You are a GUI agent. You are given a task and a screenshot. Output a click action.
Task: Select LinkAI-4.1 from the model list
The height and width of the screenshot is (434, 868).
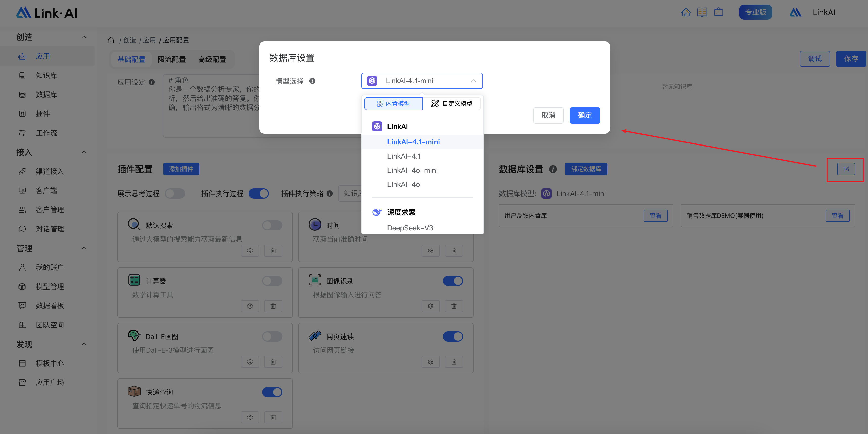click(422, 156)
